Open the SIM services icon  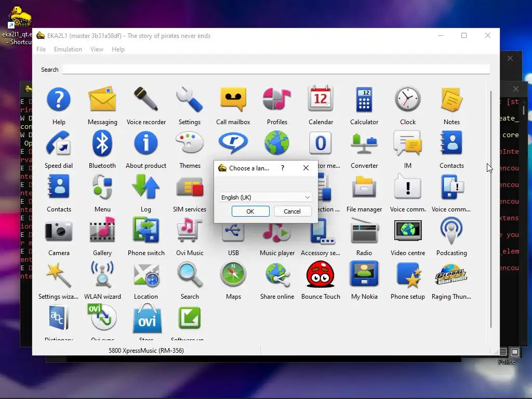pos(190,187)
